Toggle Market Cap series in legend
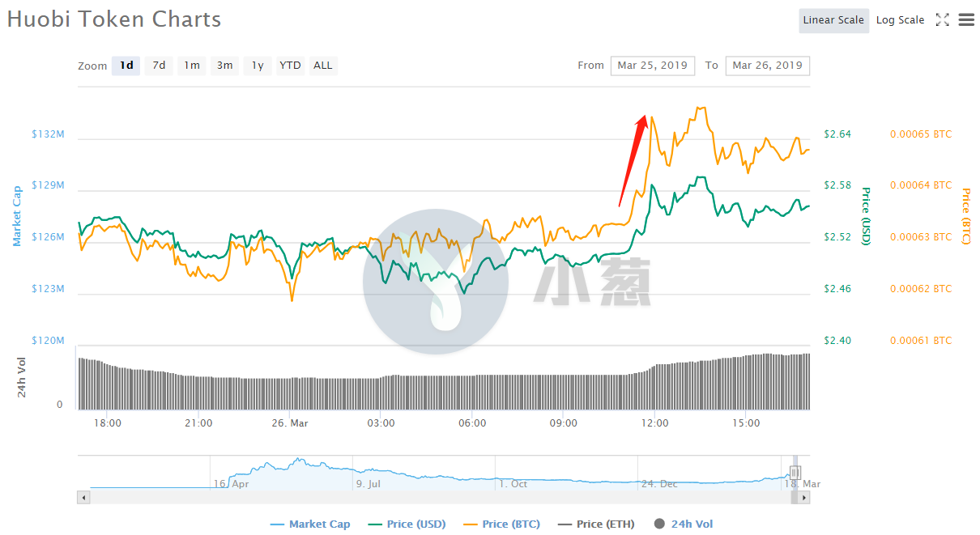980x535 pixels. point(310,524)
